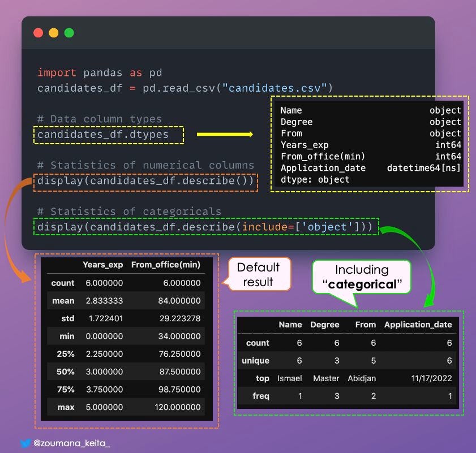Click the 'unique' row label

click(256, 361)
